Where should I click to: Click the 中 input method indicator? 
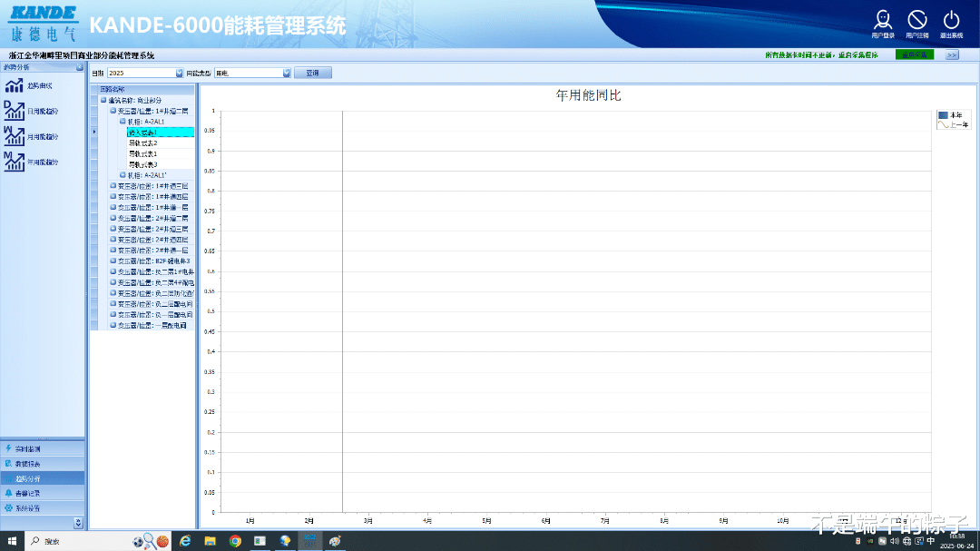[931, 541]
